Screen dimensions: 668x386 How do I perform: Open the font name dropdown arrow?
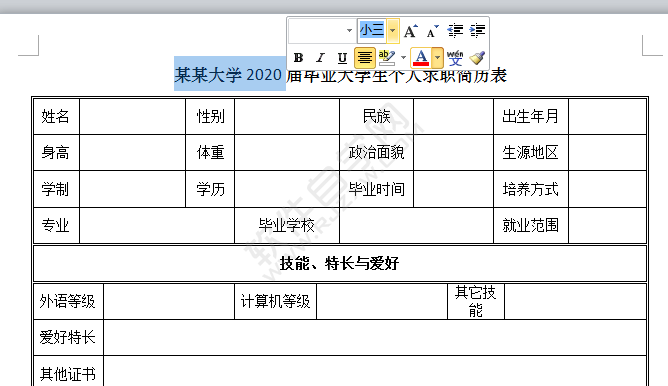click(349, 31)
